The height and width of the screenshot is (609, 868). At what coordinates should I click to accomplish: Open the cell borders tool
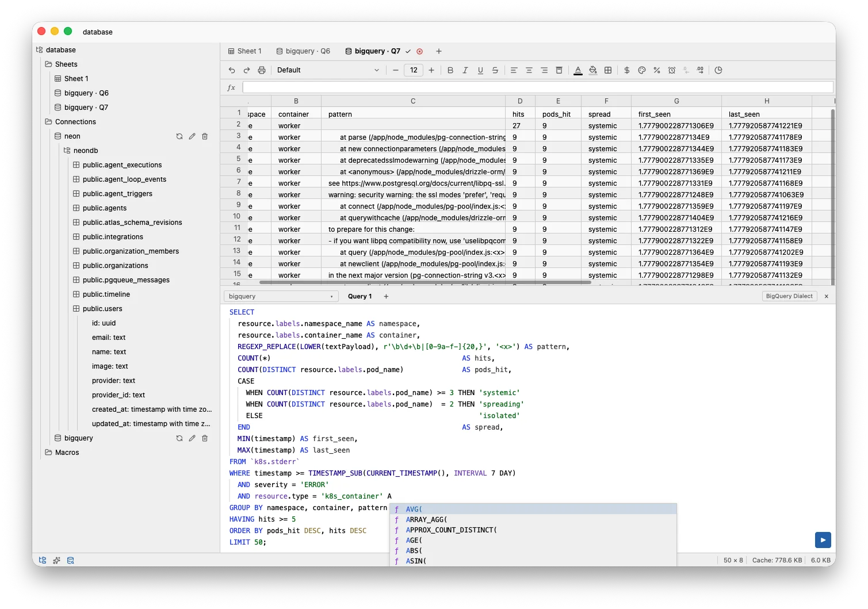click(608, 70)
